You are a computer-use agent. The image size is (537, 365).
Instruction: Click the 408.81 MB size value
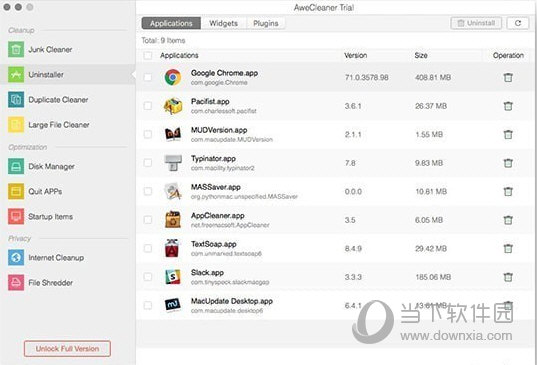pos(433,77)
